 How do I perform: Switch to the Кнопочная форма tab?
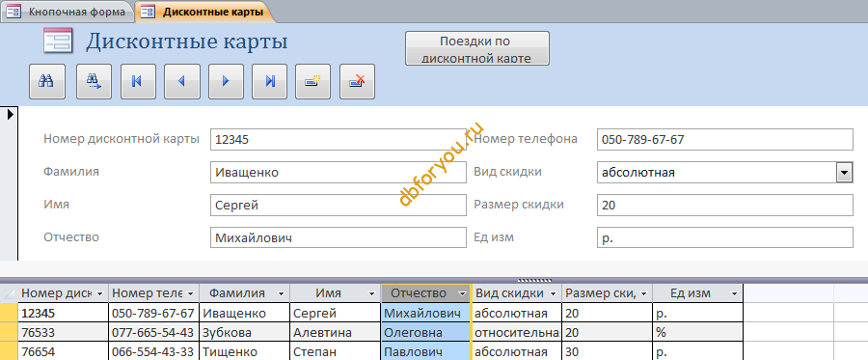68,12
